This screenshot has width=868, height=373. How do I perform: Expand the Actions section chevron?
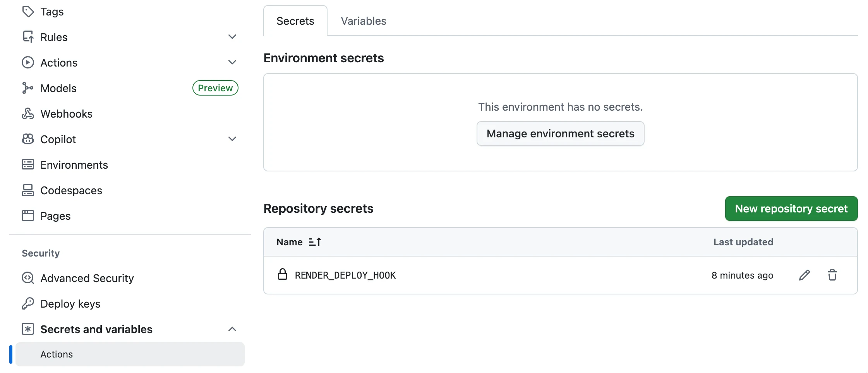232,63
